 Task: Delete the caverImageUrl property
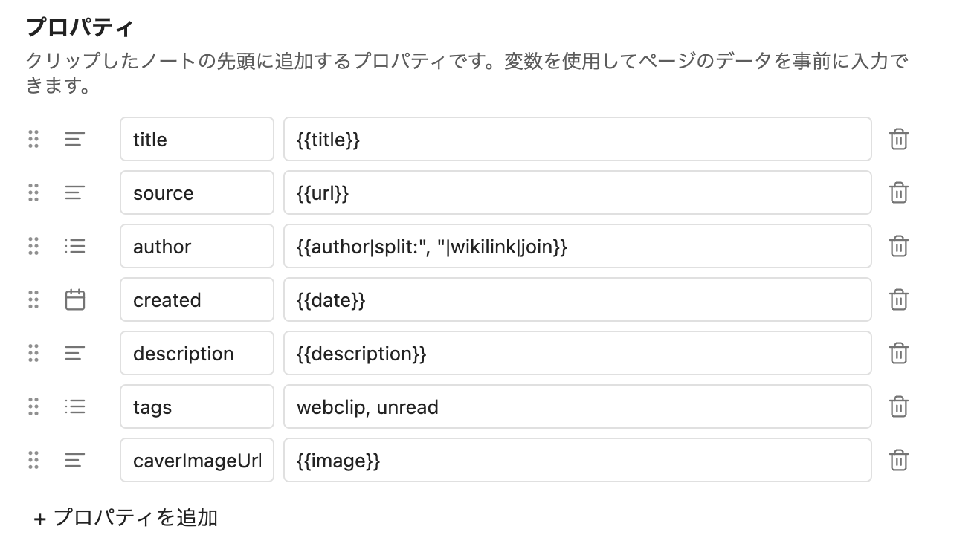point(898,461)
